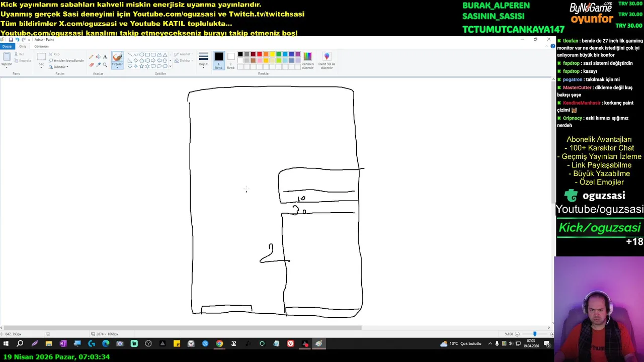Open Google Chrome from the taskbar
The height and width of the screenshot is (362, 644).
(219, 344)
